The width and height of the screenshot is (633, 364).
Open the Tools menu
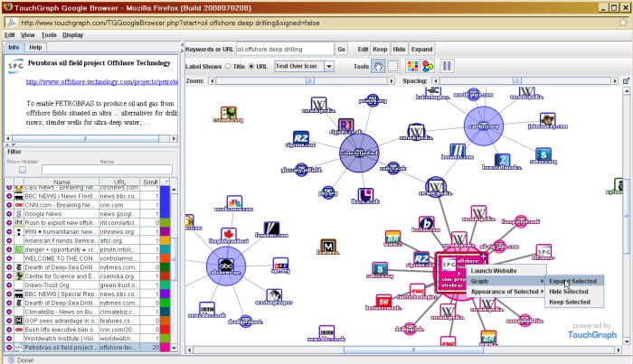click(x=49, y=35)
